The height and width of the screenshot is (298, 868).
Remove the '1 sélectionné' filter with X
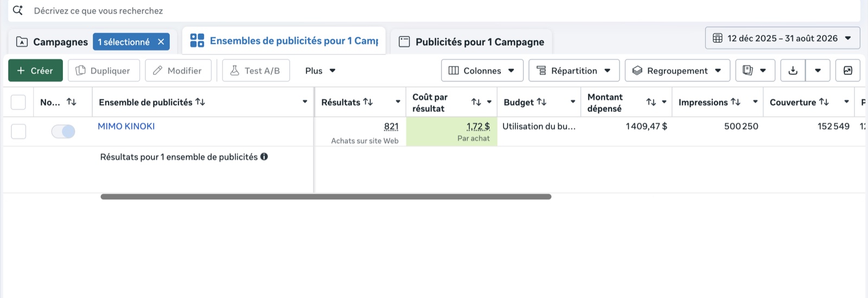[161, 42]
